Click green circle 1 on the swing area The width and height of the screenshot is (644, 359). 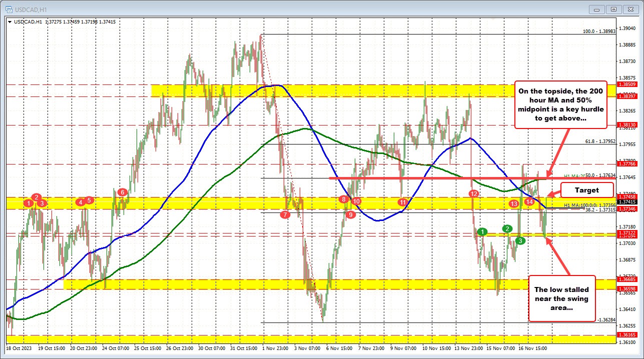pos(482,232)
